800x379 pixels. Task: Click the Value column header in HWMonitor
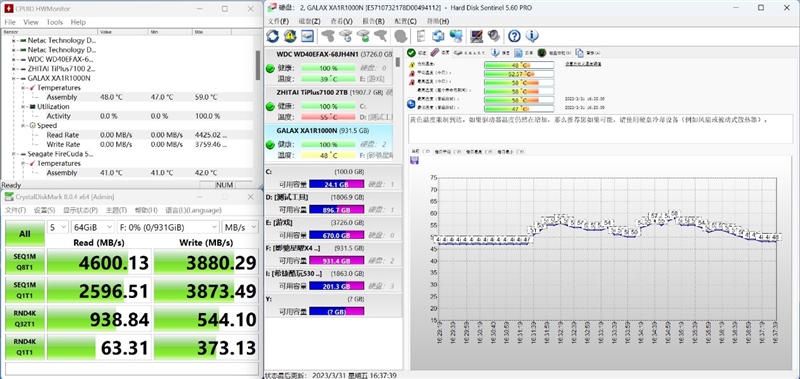[x=122, y=32]
